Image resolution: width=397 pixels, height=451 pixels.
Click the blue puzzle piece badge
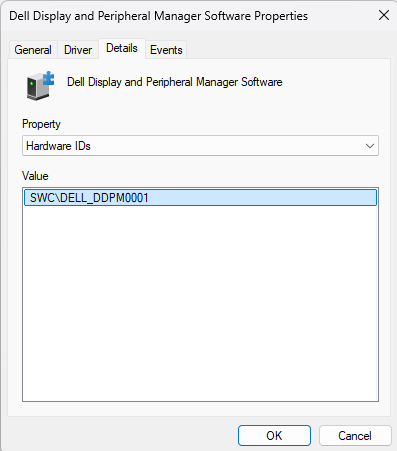click(49, 78)
